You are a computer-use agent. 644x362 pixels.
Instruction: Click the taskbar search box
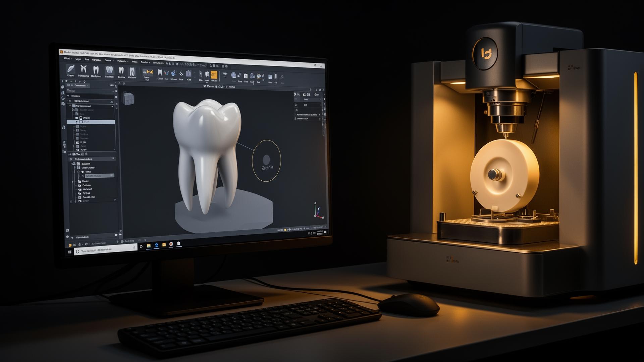(106, 250)
